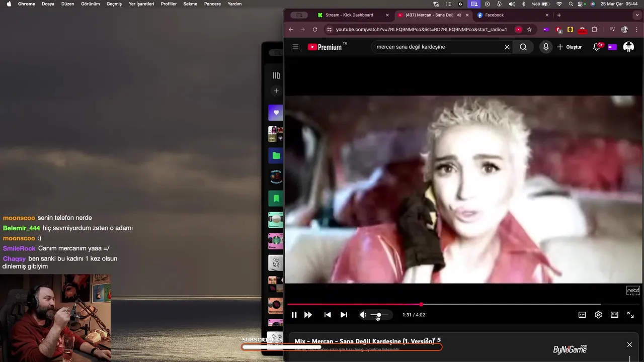Open the Chrome media control music icon
This screenshot has width=644, height=362.
[612, 30]
